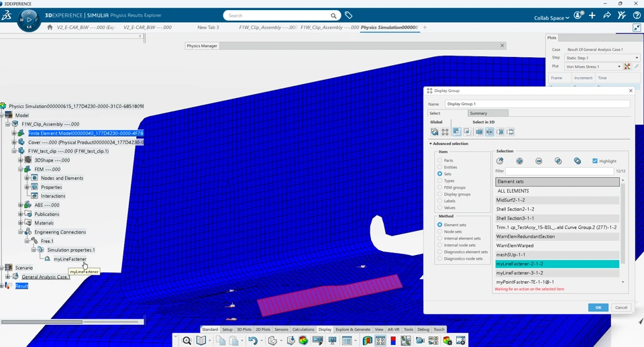Click the 3D box view icon
Image resolution: width=644 pixels, height=347 pixels.
pos(272,340)
